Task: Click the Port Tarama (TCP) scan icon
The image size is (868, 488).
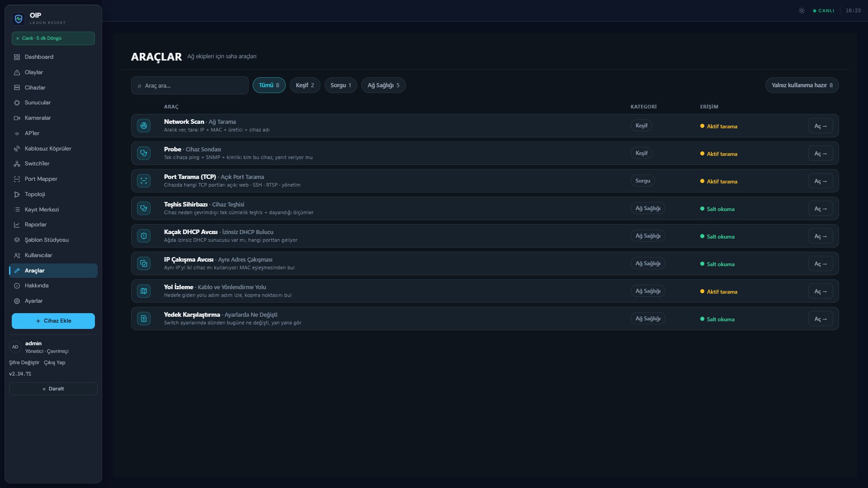Action: pos(144,181)
